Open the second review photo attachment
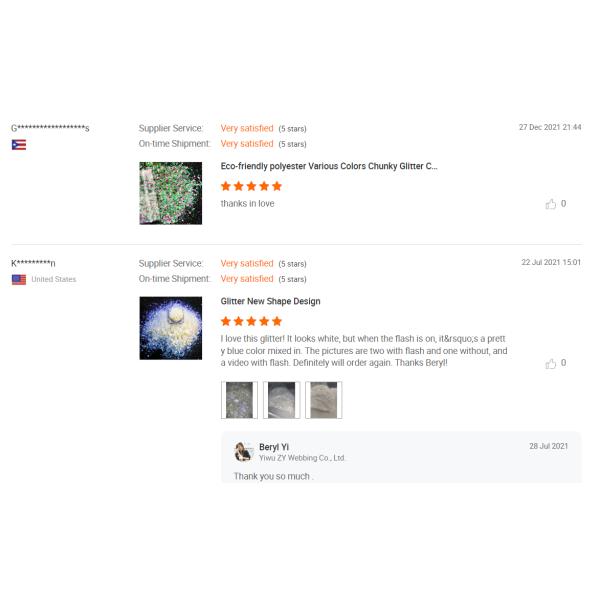Screen dimensions: 600x600 click(281, 400)
